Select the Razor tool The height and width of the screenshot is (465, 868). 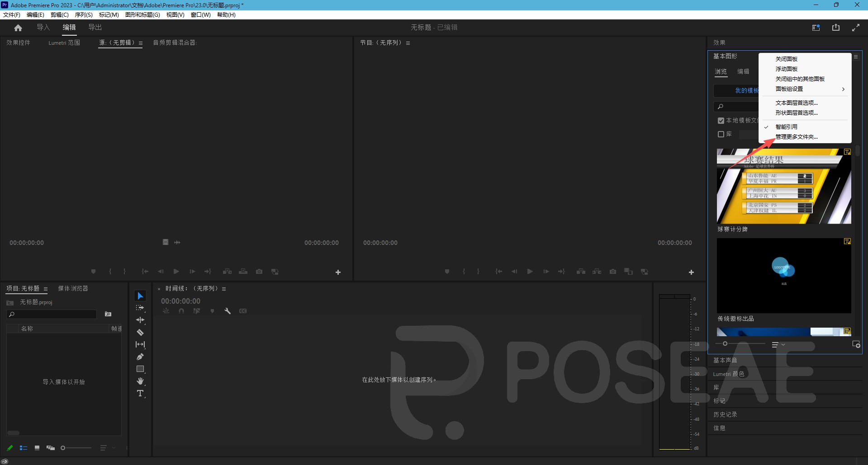tap(140, 332)
